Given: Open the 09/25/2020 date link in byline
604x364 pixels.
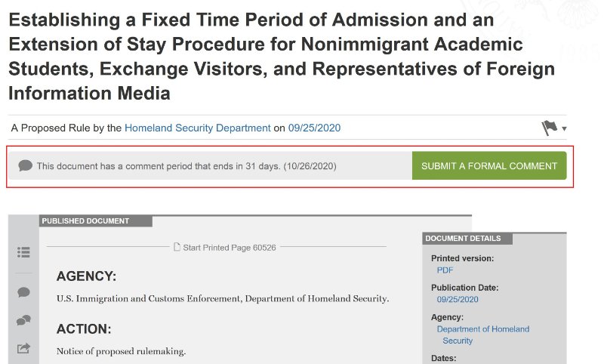Looking at the screenshot, I should pyautogui.click(x=314, y=128).
